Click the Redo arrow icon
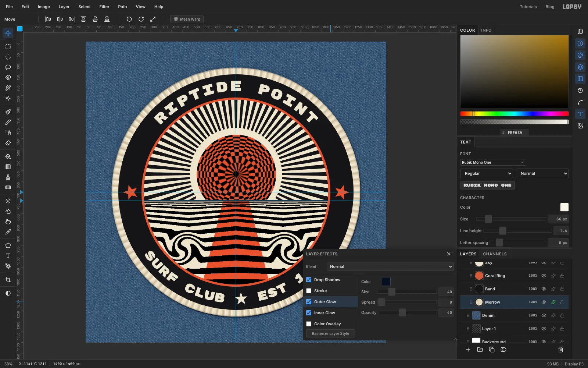Screen dimensions: 588x368 click(x=141, y=19)
